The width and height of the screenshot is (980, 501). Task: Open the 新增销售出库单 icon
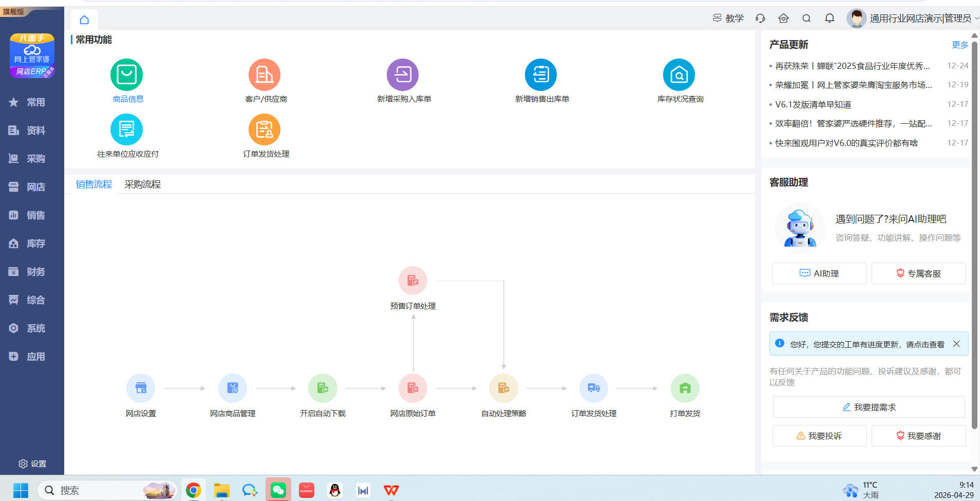pos(541,75)
